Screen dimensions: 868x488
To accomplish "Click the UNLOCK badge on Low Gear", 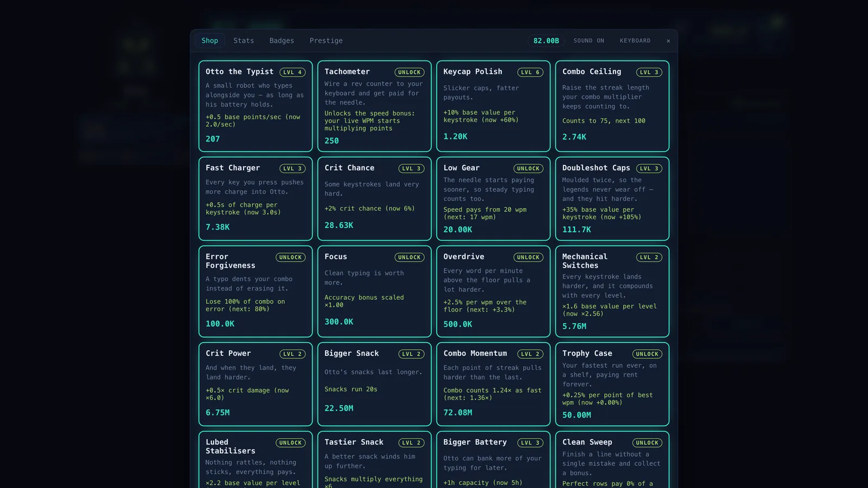I will coord(528,169).
